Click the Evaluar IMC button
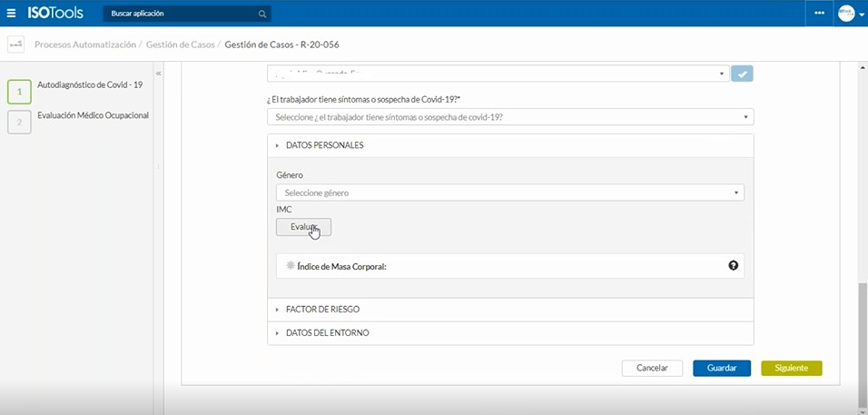Viewport: 868px width, 415px height. pos(303,227)
